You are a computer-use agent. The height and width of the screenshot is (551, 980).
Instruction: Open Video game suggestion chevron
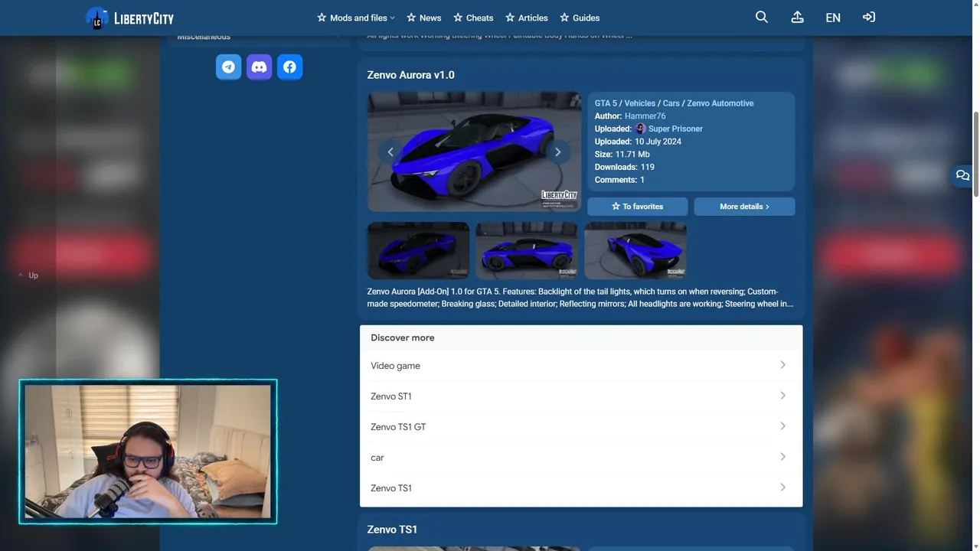tap(782, 365)
